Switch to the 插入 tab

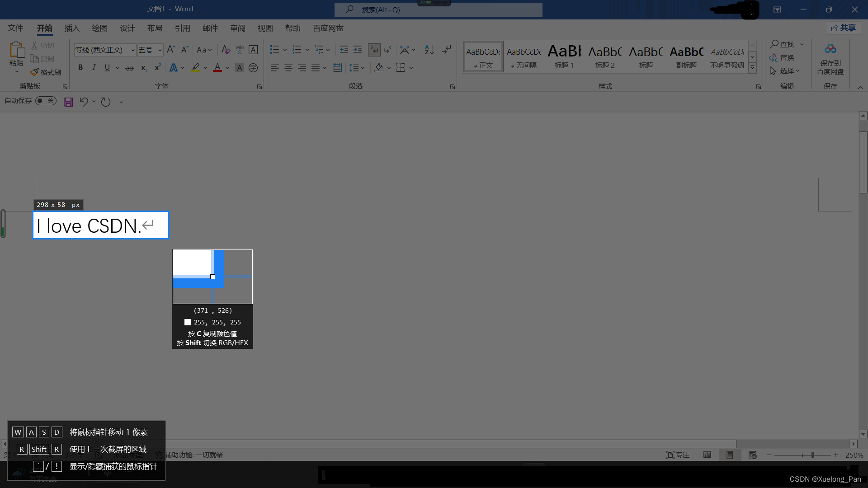(72, 28)
